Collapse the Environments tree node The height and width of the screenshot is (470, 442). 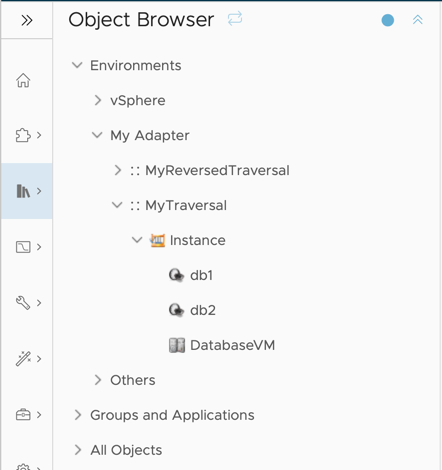pos(77,65)
